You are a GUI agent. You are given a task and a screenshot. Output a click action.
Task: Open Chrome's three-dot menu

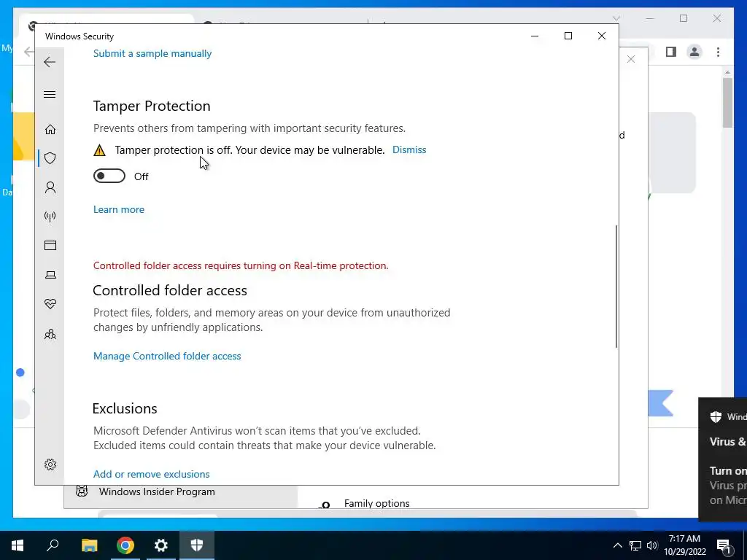pos(718,52)
